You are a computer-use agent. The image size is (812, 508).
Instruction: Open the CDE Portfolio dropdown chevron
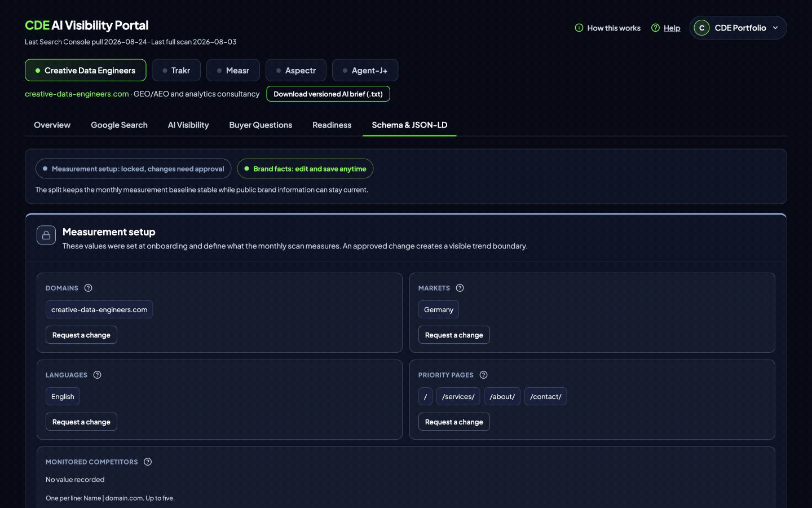pos(775,28)
